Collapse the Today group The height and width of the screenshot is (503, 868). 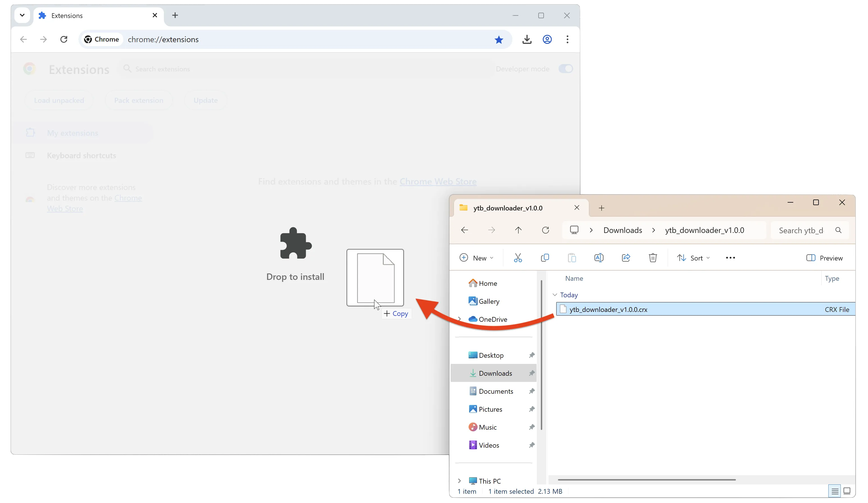[555, 295]
